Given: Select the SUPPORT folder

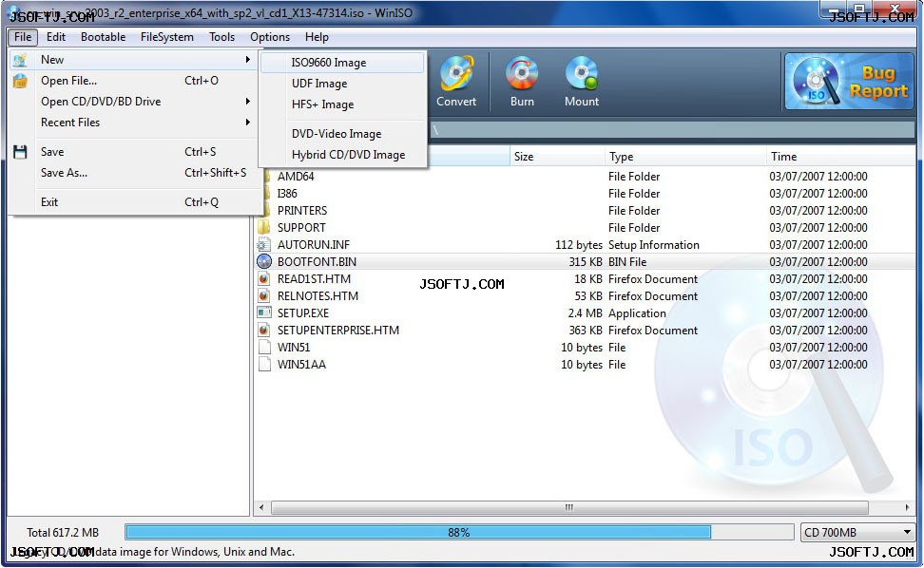Looking at the screenshot, I should [301, 228].
